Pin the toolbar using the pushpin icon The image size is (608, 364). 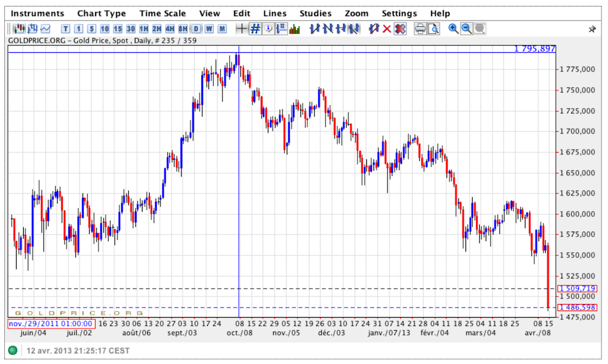click(592, 29)
